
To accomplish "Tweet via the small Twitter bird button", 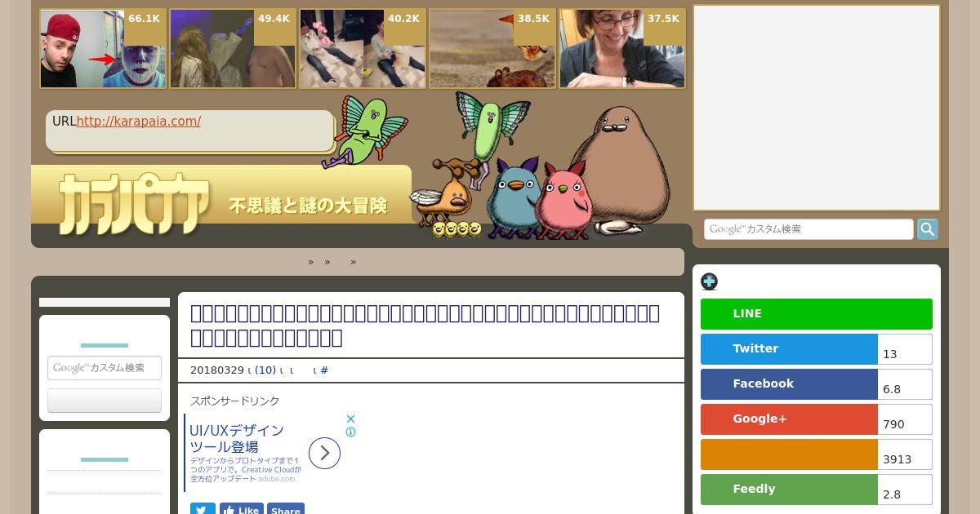I will click(203, 510).
